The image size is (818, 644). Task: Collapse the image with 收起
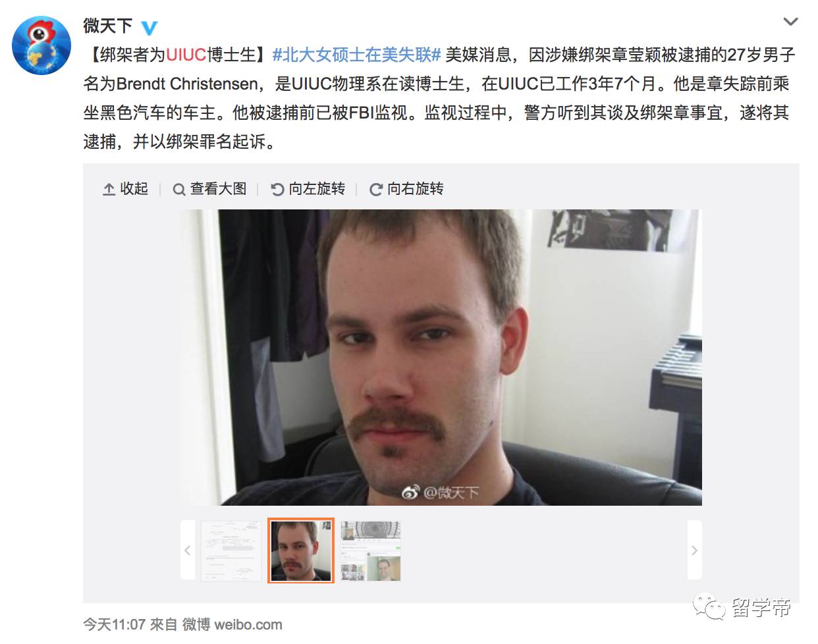coord(126,189)
